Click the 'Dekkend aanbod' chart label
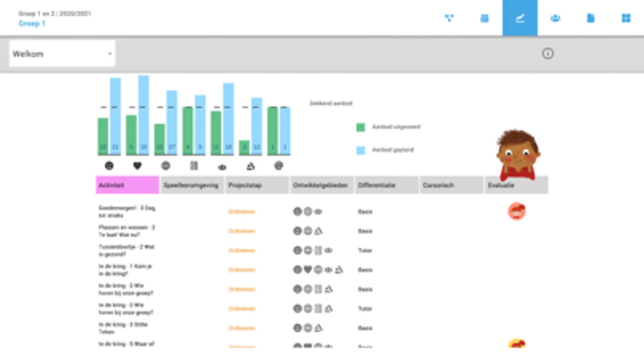Image resolution: width=644 pixels, height=362 pixels. [331, 103]
